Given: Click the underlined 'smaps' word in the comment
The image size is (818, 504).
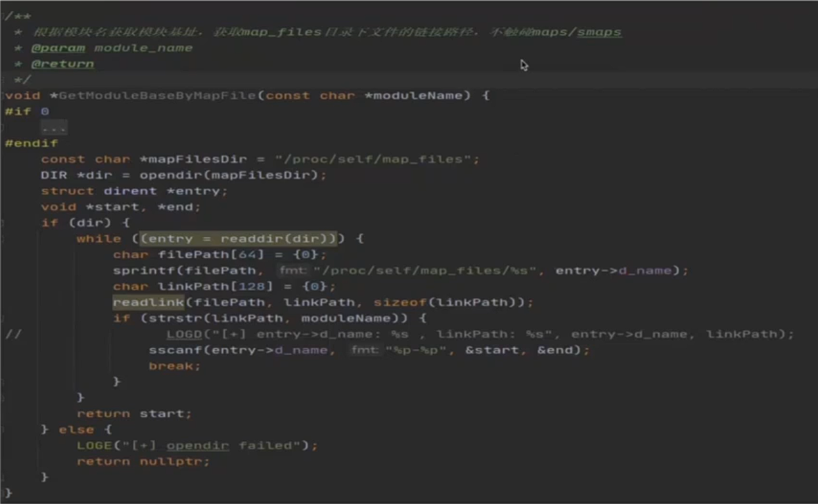Looking at the screenshot, I should pos(599,32).
